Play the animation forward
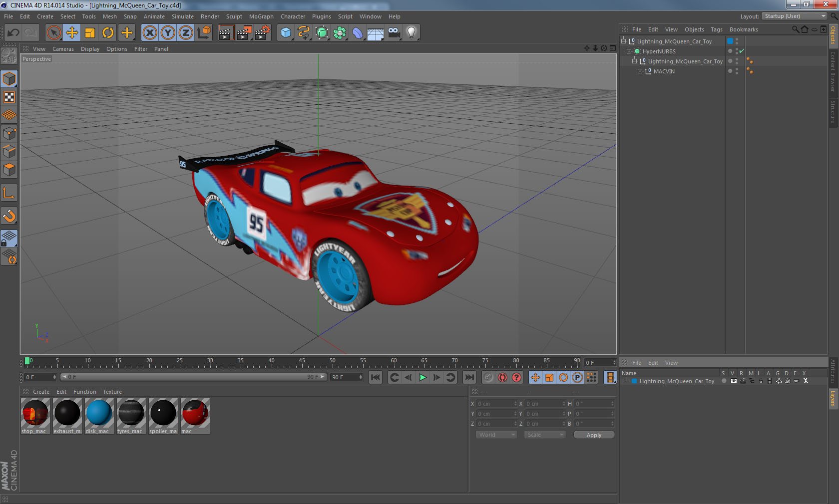The height and width of the screenshot is (504, 839). pos(422,378)
